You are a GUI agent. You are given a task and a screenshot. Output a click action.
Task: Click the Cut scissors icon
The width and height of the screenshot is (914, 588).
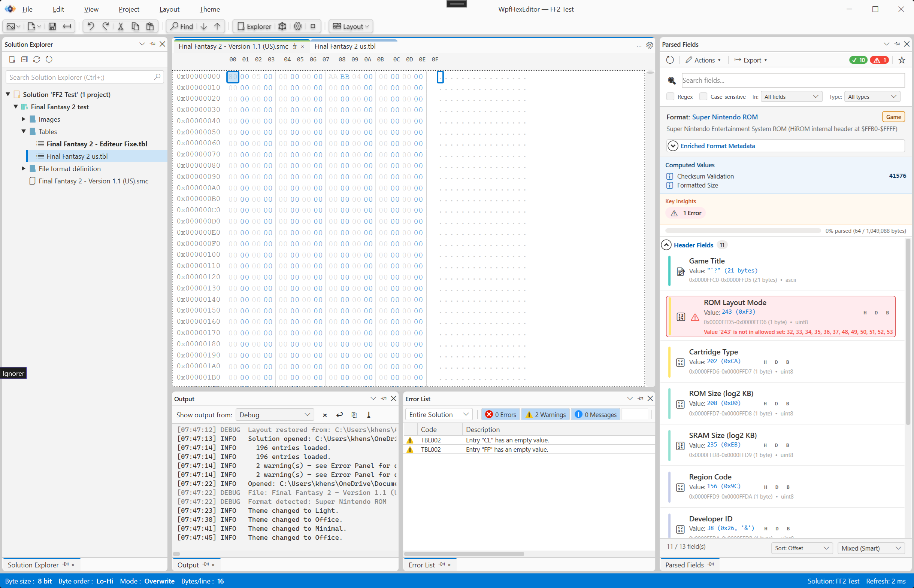tap(121, 26)
